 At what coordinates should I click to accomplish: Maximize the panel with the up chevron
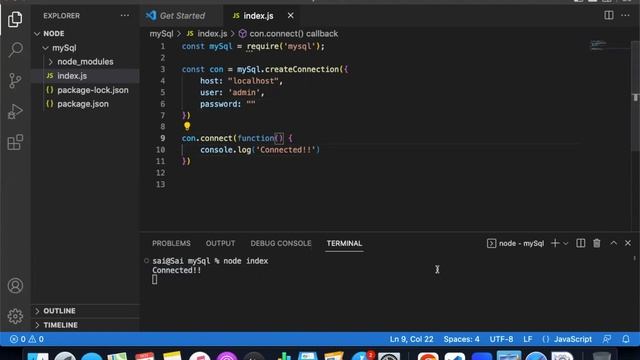tap(613, 243)
